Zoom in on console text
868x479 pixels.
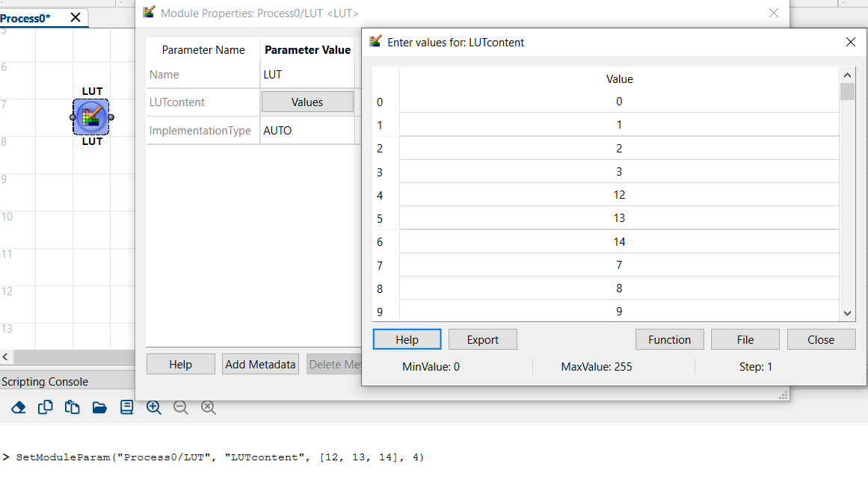tap(154, 407)
